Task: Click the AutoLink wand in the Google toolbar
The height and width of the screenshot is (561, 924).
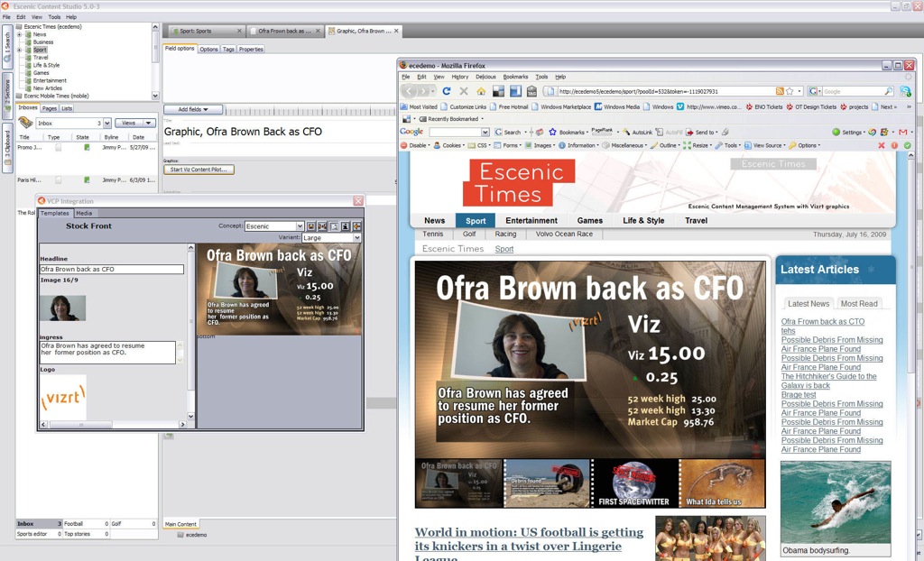Action: 638,132
